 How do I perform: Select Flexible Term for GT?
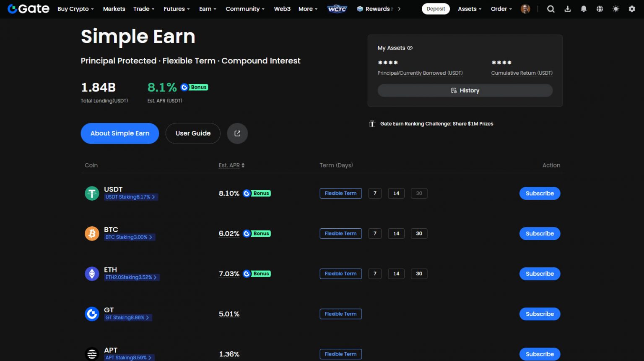(x=341, y=314)
